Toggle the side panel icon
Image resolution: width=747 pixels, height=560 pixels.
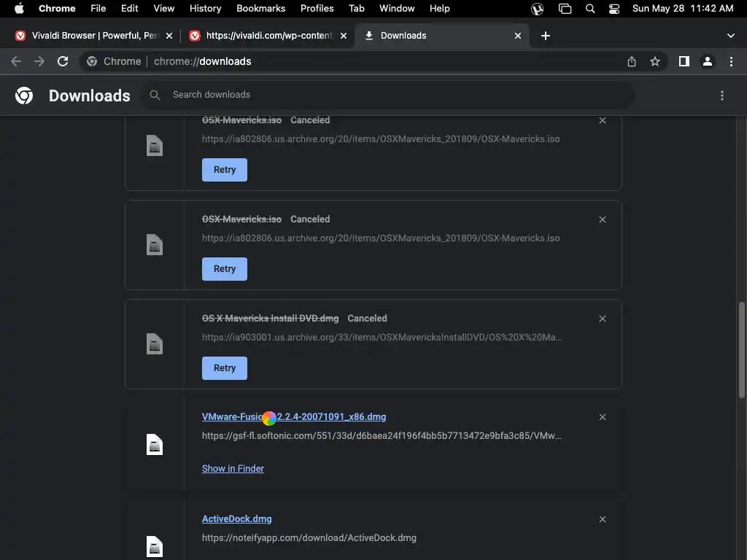pos(684,61)
